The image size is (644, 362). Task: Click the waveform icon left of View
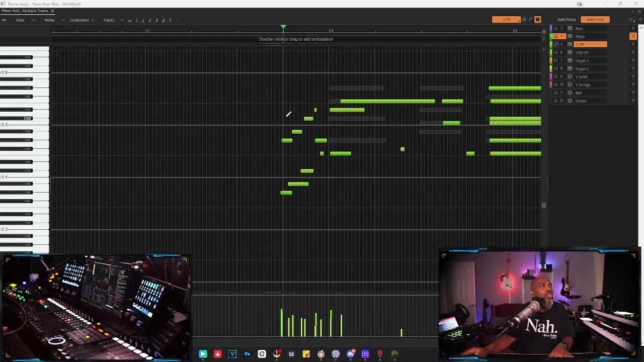click(x=4, y=20)
